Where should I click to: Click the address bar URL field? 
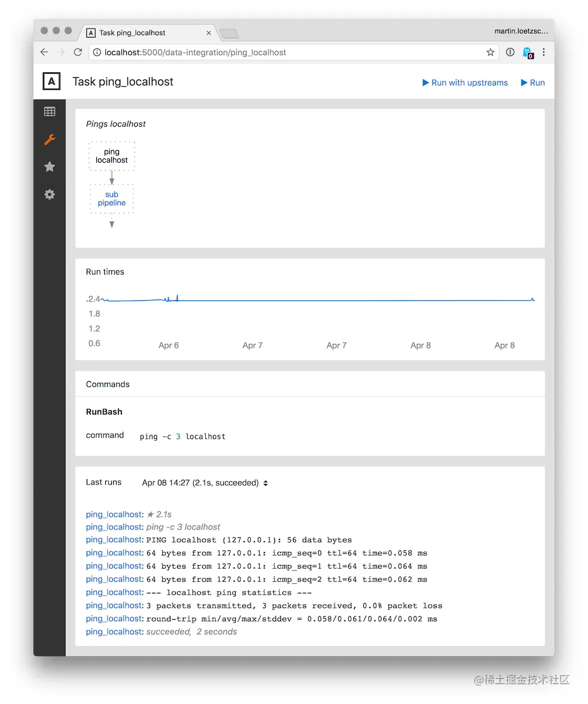point(287,52)
